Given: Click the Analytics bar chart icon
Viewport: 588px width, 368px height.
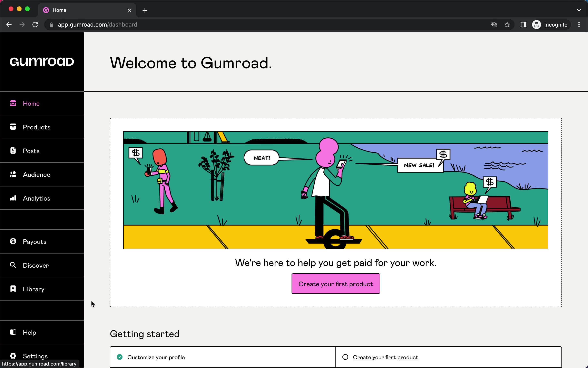Looking at the screenshot, I should [x=13, y=198].
